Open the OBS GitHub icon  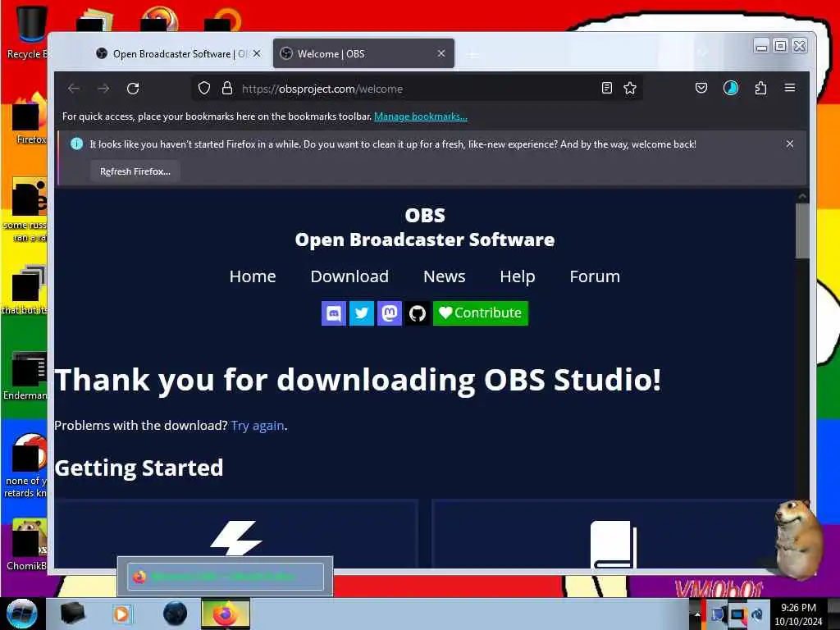418,313
